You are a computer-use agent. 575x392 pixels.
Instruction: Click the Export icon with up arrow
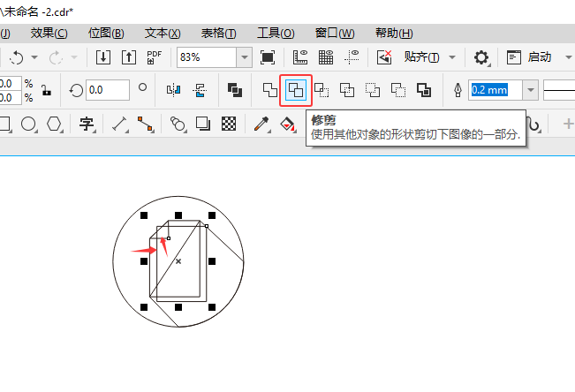[129, 57]
